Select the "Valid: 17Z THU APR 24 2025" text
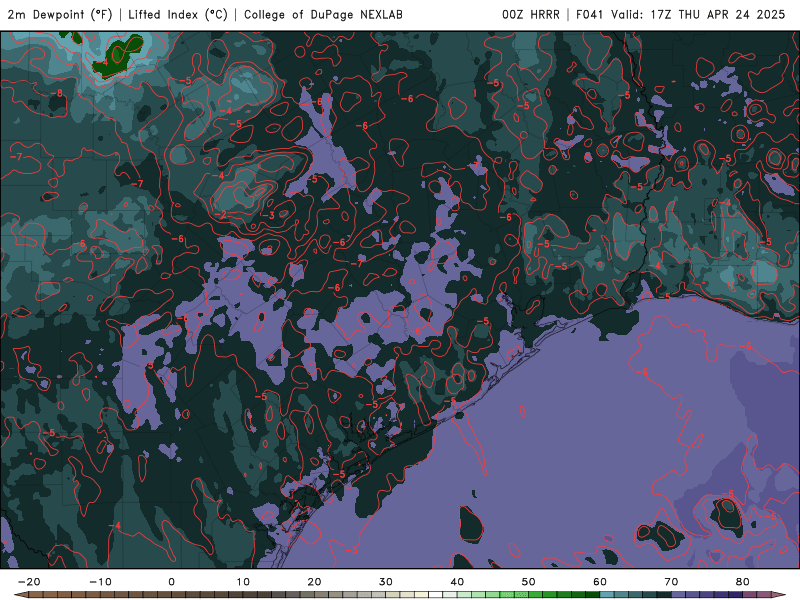The width and height of the screenshot is (800, 600). click(698, 14)
